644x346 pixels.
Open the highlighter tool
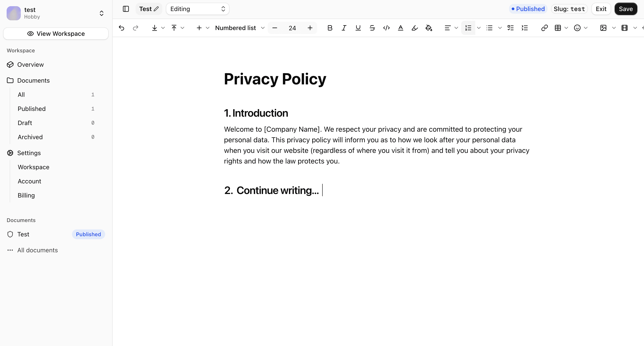414,28
